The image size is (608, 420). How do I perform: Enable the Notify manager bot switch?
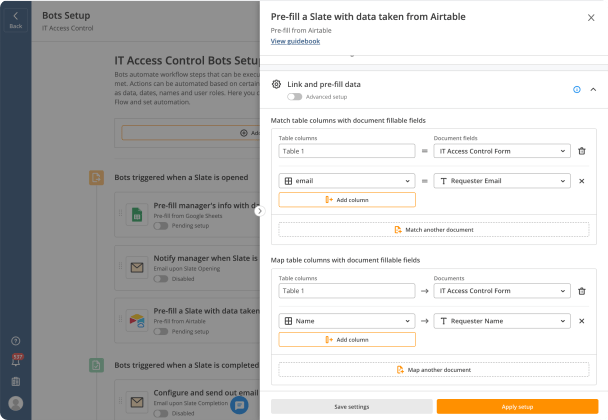(161, 279)
